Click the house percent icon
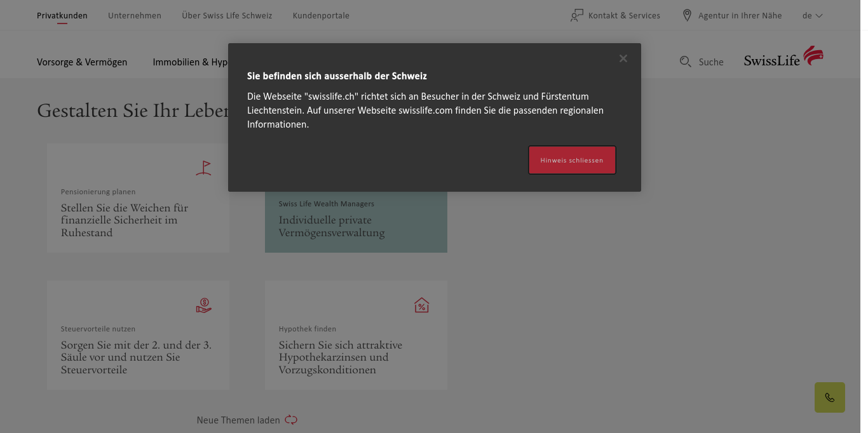 421,305
